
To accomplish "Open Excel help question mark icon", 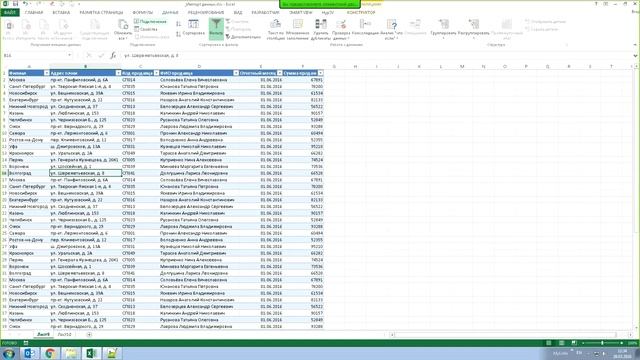I will pos(596,4).
